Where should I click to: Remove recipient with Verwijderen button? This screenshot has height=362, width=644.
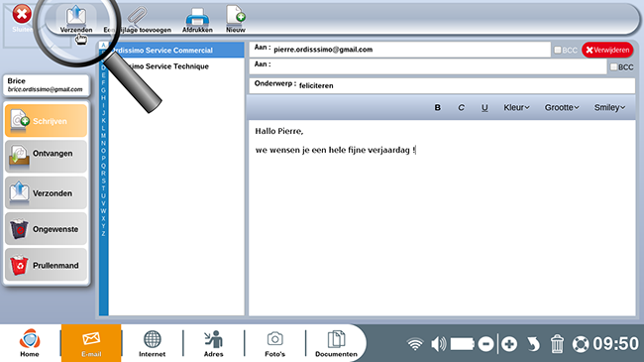point(607,50)
